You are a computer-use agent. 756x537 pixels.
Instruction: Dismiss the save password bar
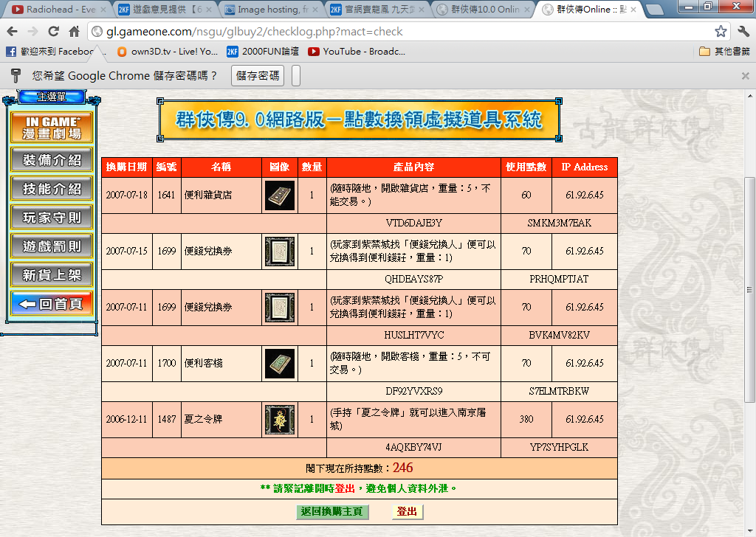tap(745, 76)
